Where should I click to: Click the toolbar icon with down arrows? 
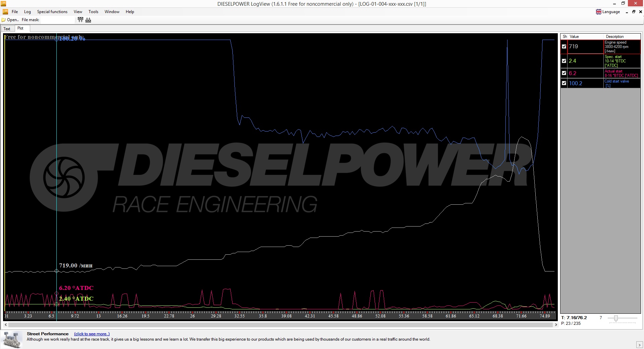(88, 20)
